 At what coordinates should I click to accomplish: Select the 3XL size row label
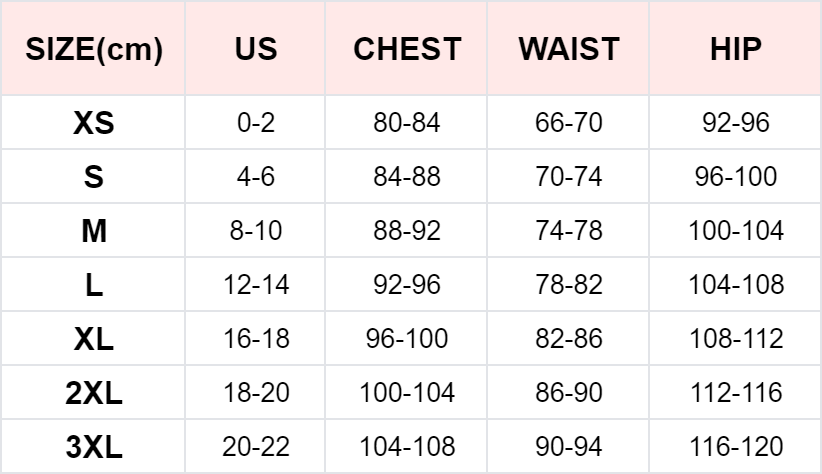[x=94, y=446]
